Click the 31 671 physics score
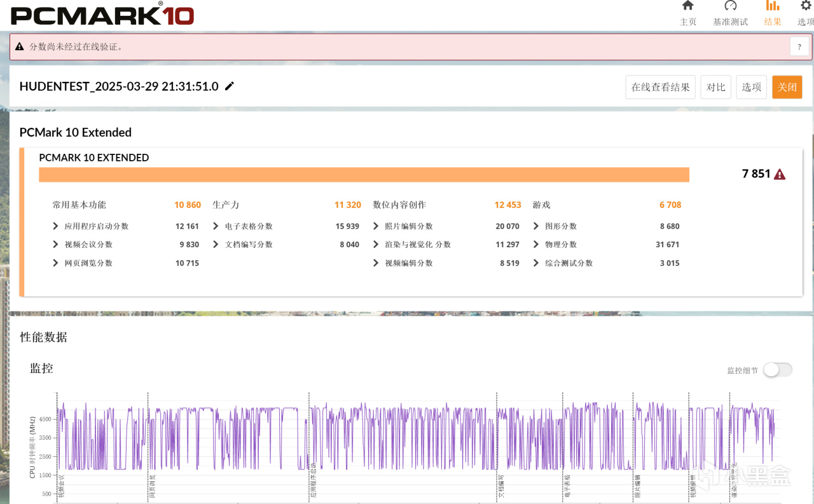 click(668, 245)
